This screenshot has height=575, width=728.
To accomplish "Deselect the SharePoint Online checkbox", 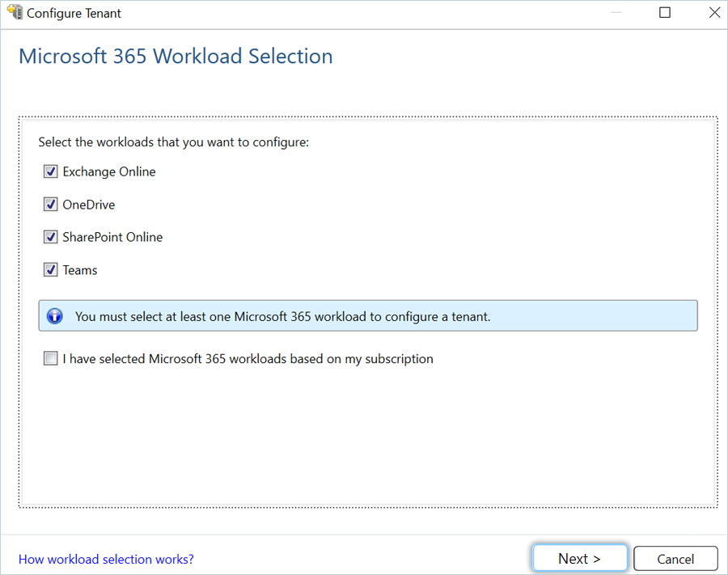I will (51, 237).
